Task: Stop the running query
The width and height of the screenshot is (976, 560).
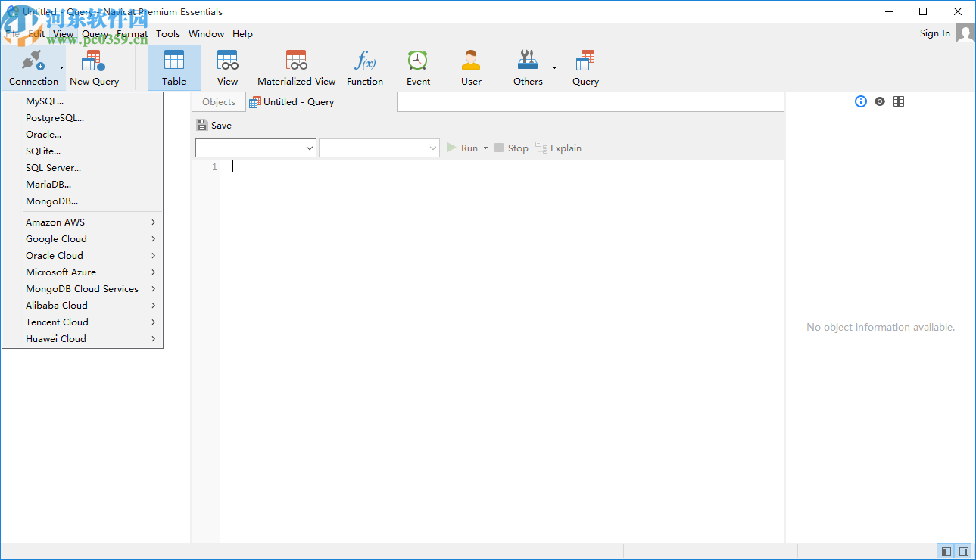Action: [511, 148]
